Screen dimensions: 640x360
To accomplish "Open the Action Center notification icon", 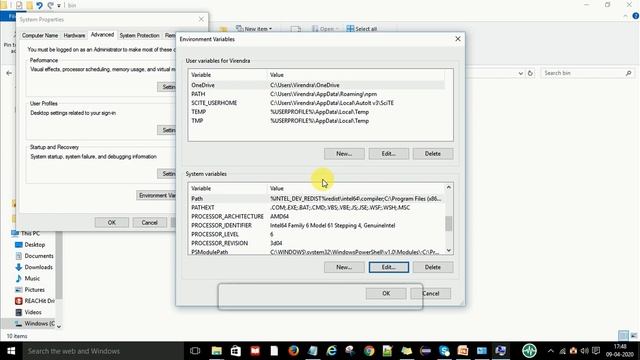I will coord(596,351).
